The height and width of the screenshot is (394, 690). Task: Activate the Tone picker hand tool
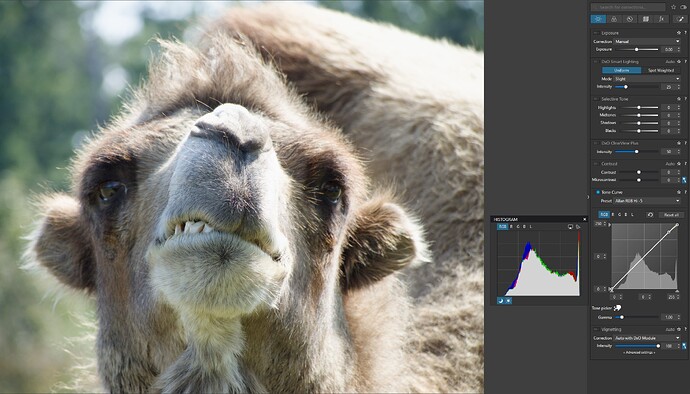click(x=617, y=308)
